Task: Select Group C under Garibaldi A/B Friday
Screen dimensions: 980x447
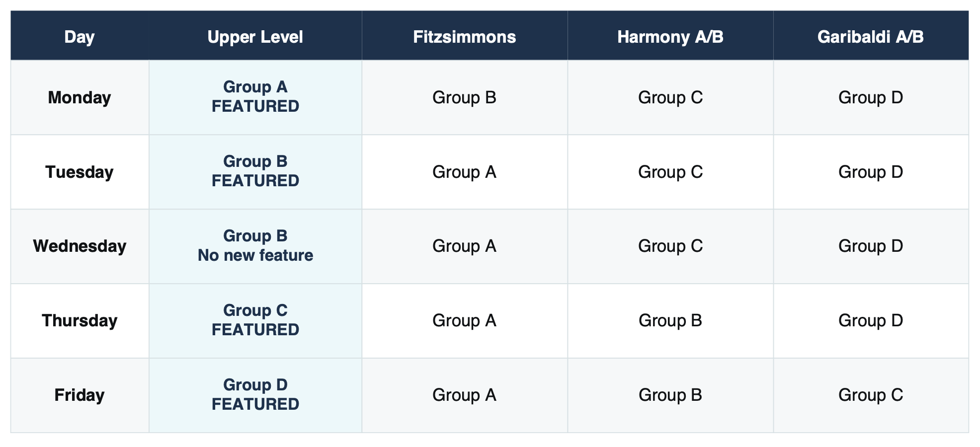Action: [871, 395]
